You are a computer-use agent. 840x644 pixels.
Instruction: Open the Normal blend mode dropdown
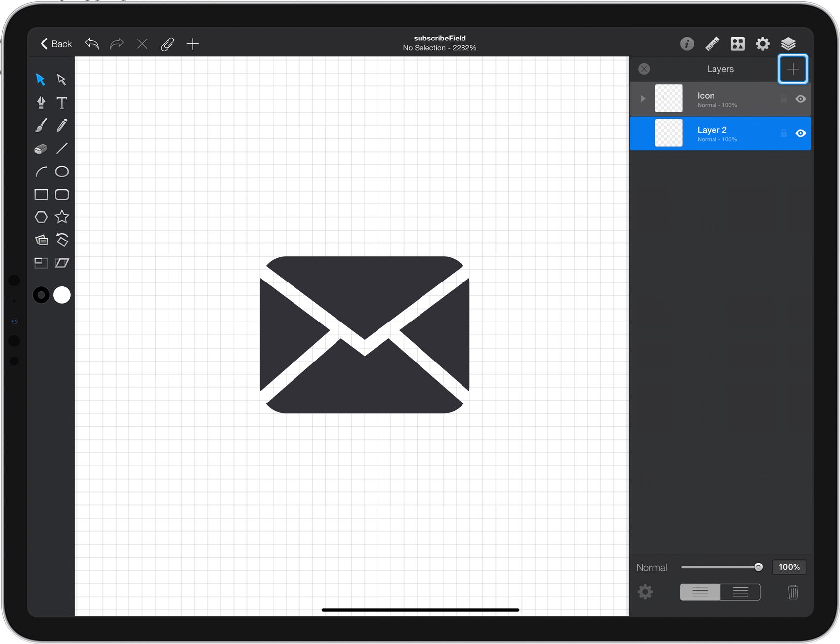(x=651, y=568)
